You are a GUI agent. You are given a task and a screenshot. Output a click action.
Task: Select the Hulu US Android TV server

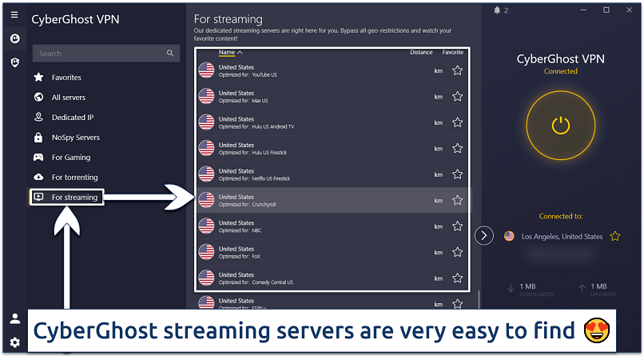(332, 122)
